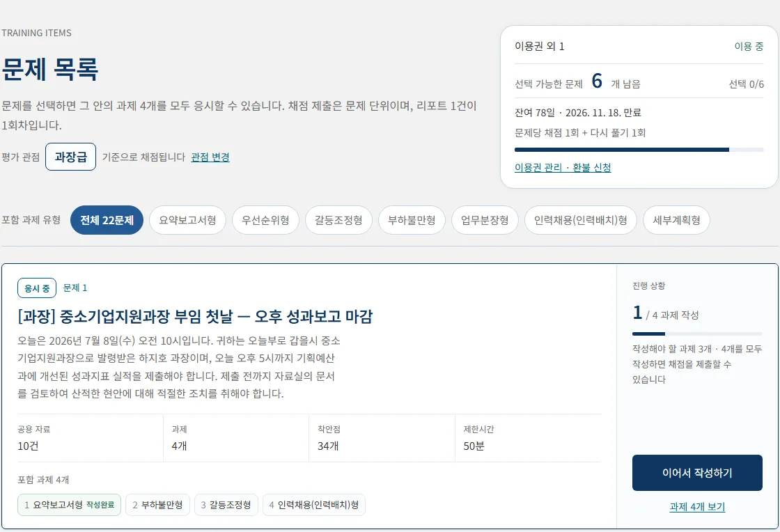Image resolution: width=780 pixels, height=532 pixels.
Task: Filter by 부하불만형 task type
Action: click(412, 220)
